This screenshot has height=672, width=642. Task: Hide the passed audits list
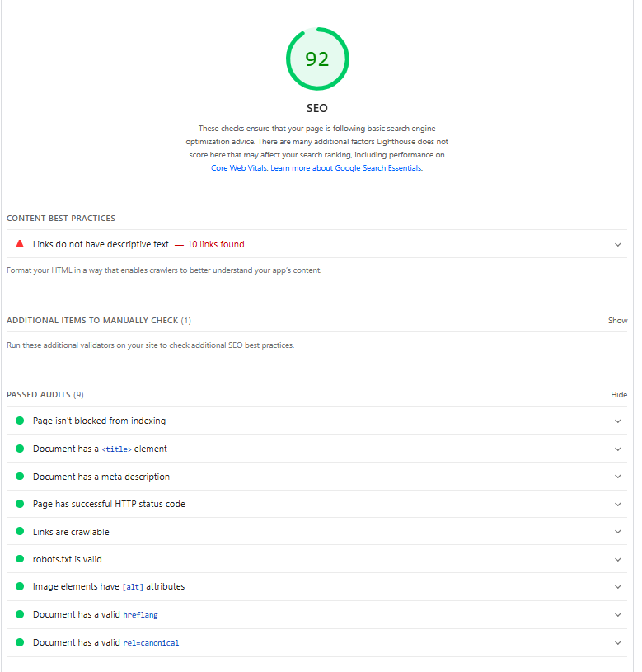coord(619,395)
